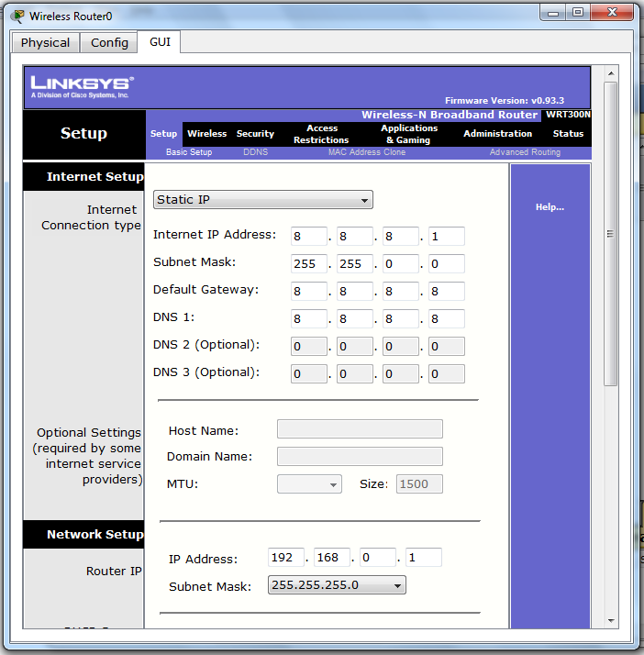Go to the Advanced Routing sub-page
Image resolution: width=644 pixels, height=655 pixels.
[525, 152]
